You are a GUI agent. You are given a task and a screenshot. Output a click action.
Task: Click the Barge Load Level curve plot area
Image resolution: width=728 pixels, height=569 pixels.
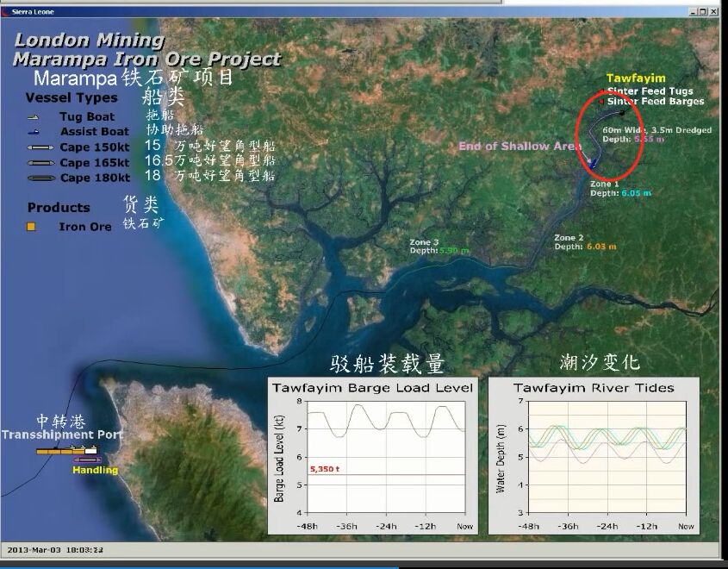(386, 457)
